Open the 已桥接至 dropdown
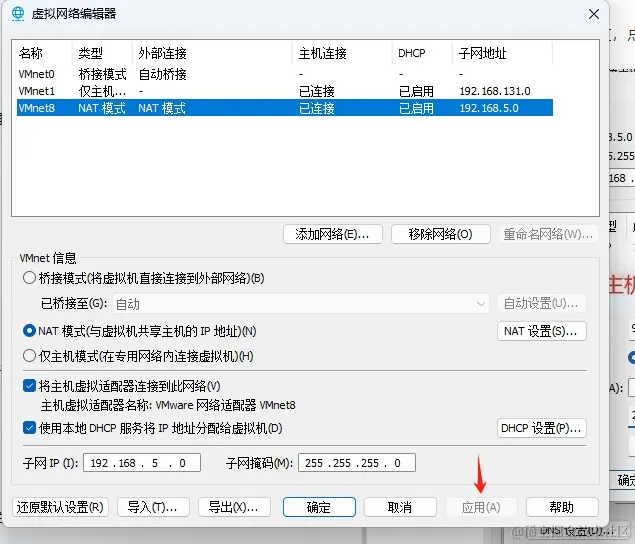This screenshot has width=635, height=544. (300, 304)
